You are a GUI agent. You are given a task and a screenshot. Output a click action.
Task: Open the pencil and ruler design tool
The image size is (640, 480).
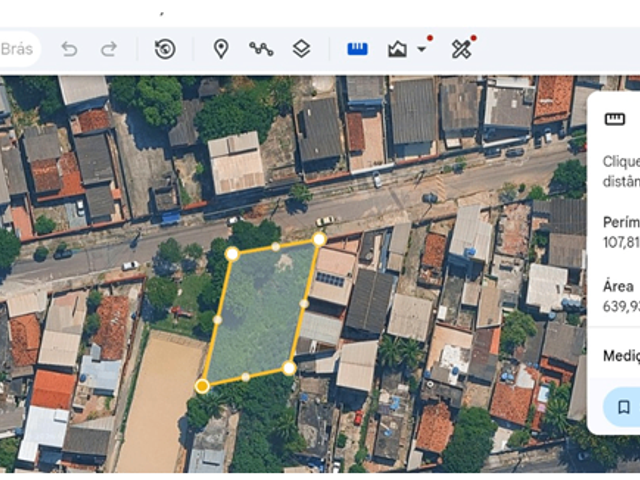[462, 49]
